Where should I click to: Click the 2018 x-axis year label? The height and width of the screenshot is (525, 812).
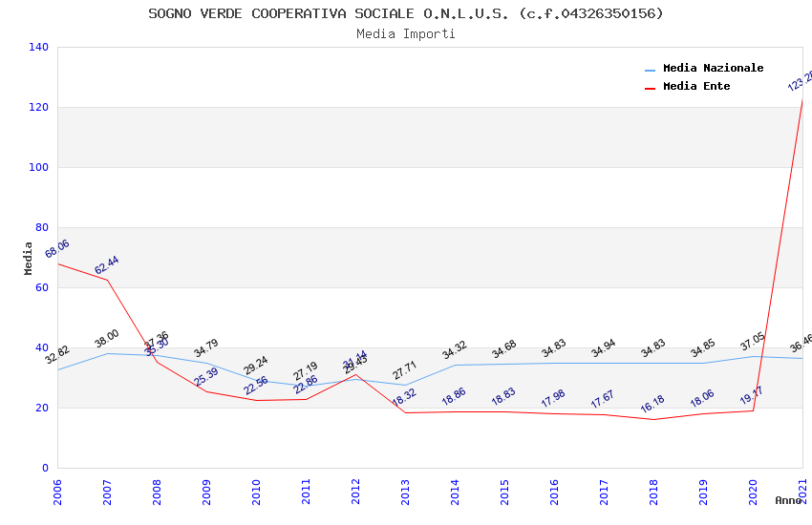tap(653, 492)
